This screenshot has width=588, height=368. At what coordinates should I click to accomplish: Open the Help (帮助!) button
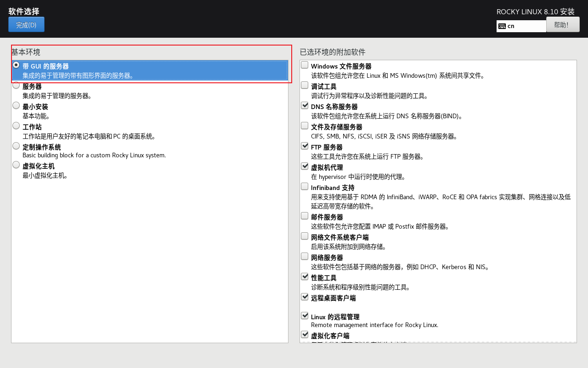pyautogui.click(x=563, y=25)
